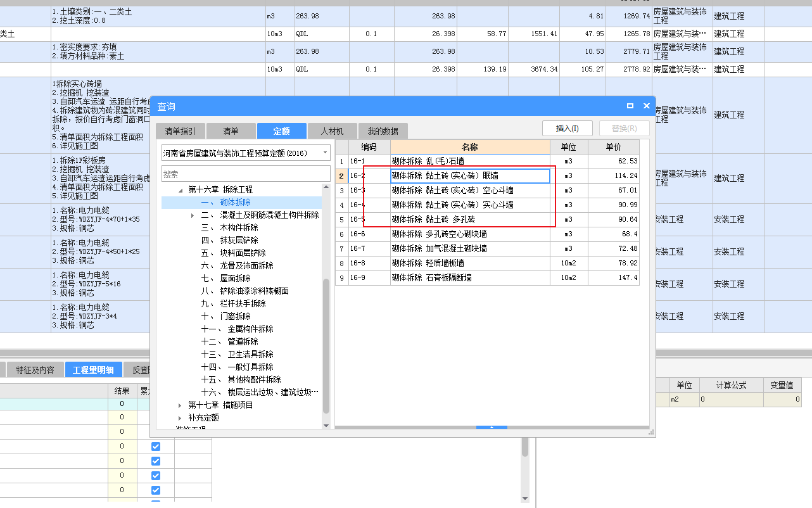Select 十六、楼层运出垃圾 tree item
812x508 pixels.
click(x=260, y=392)
